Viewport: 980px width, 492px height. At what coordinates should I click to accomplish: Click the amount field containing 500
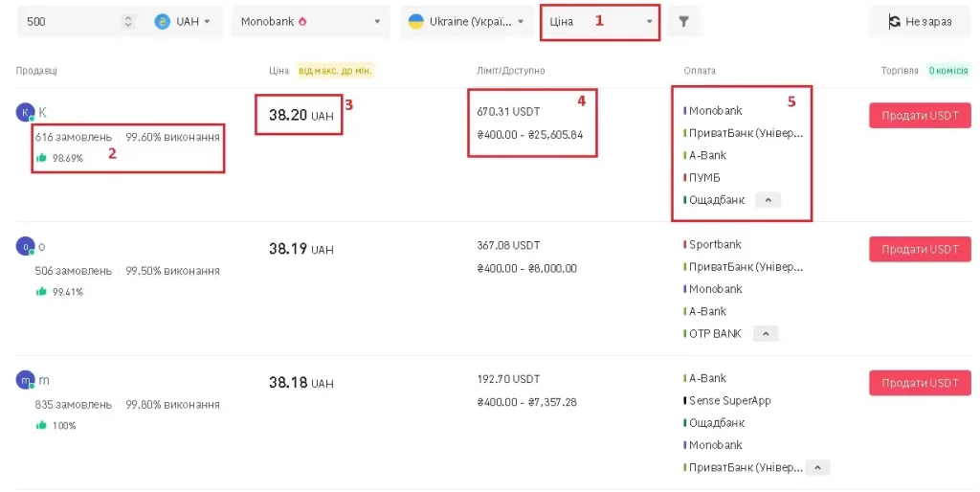(x=69, y=22)
